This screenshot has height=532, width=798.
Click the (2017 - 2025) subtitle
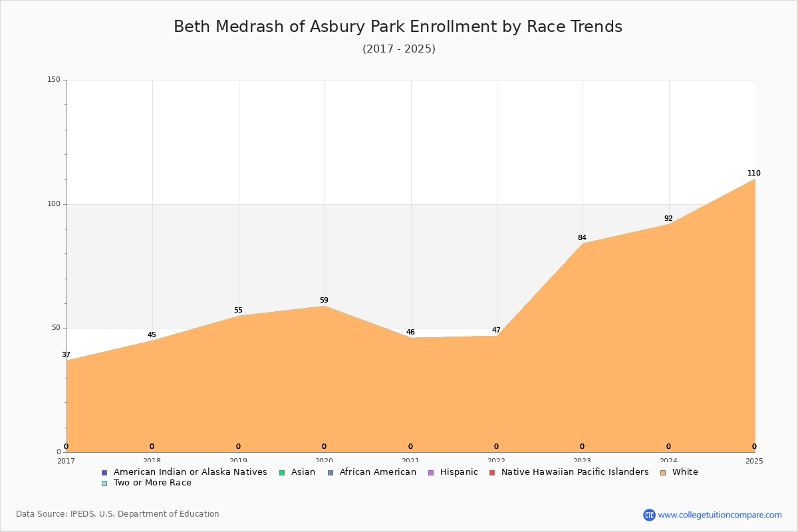pos(399,49)
